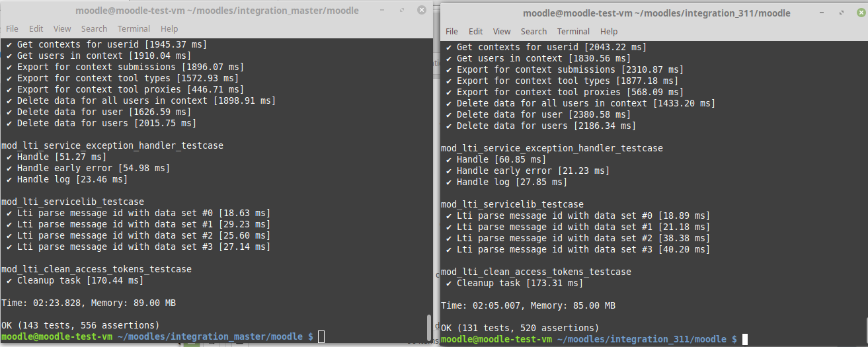Click 'Delete data for all users [1433.20 ms]' line
868x347 pixels.
(580, 103)
